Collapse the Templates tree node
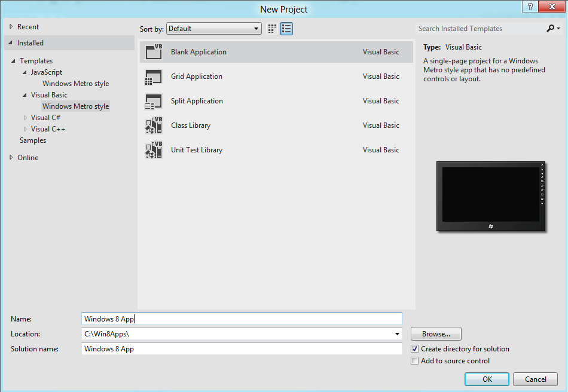 click(x=13, y=61)
